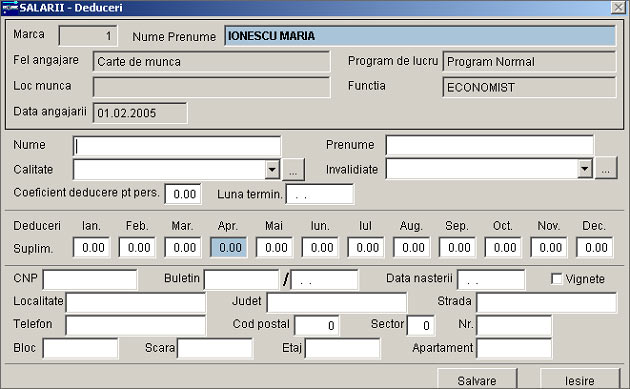Click the Scara input field

215,348
